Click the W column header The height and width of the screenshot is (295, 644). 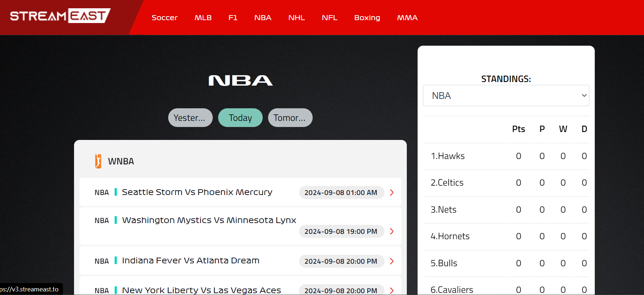pos(563,129)
